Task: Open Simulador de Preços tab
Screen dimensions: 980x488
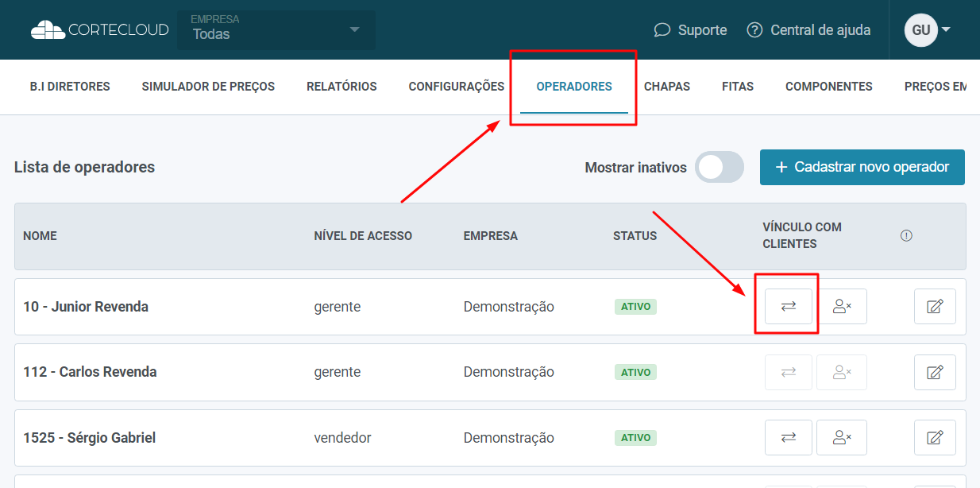Action: 208,87
